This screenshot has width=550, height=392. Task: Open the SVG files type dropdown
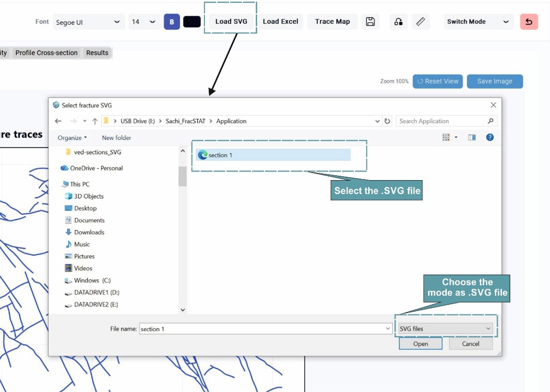446,329
